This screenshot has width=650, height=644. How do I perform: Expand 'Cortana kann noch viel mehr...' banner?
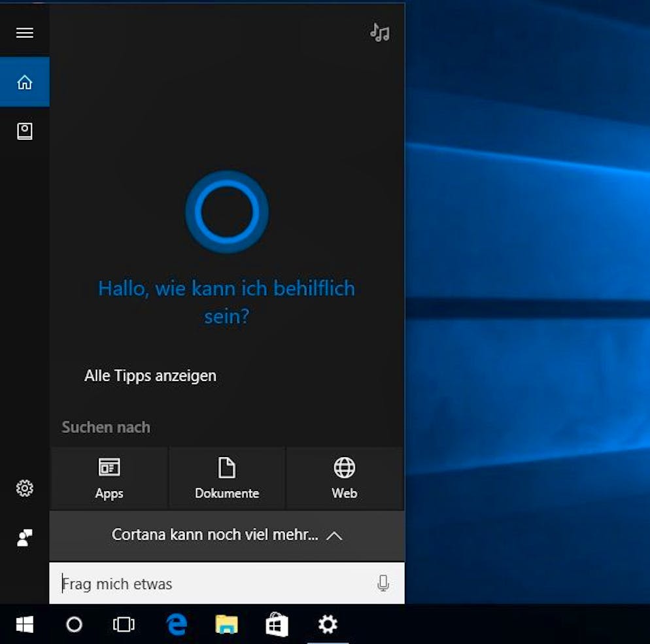(x=227, y=535)
